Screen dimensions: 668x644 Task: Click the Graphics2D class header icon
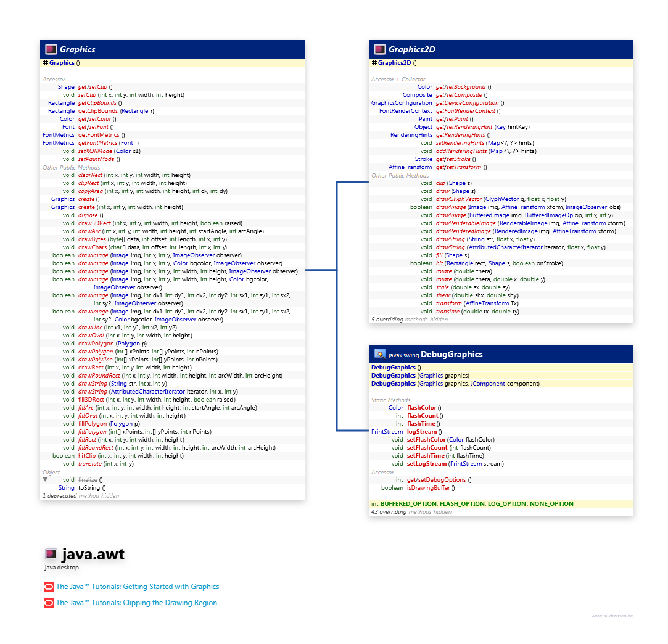coord(380,49)
